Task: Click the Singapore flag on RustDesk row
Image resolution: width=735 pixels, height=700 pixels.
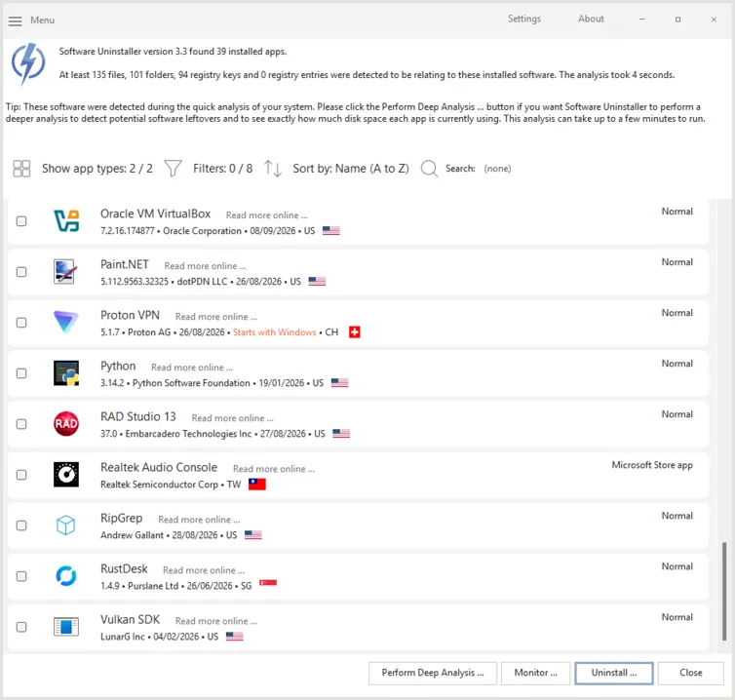Action: [268, 583]
